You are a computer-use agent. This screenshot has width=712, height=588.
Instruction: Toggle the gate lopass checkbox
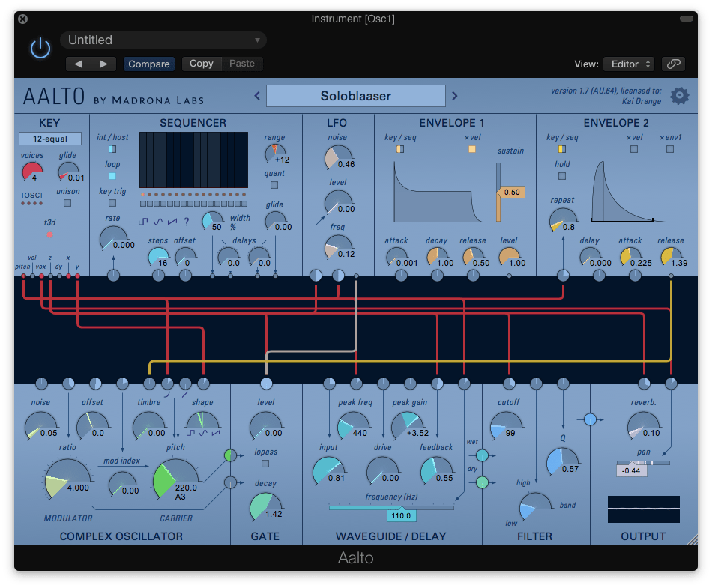tap(265, 464)
